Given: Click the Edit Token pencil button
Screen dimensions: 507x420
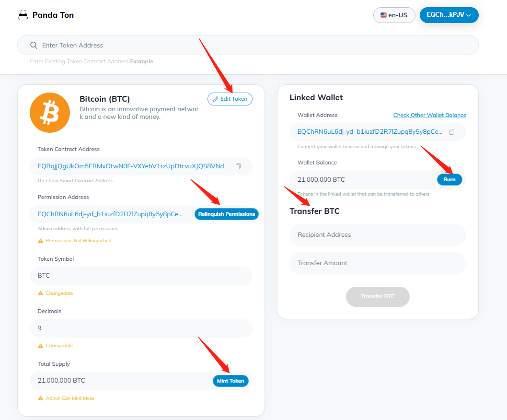Looking at the screenshot, I should (x=230, y=99).
